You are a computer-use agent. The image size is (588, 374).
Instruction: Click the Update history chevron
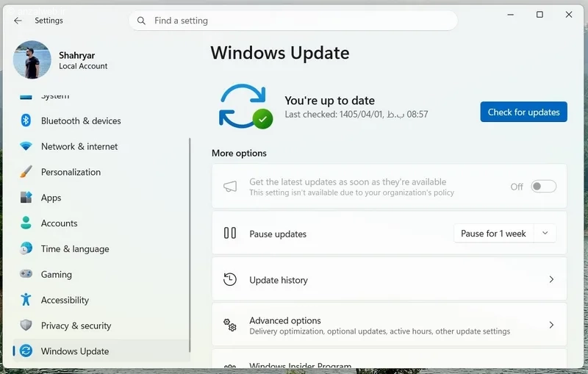(551, 279)
